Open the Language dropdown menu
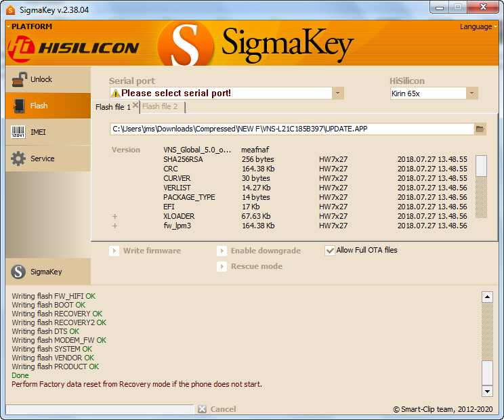 [478, 26]
